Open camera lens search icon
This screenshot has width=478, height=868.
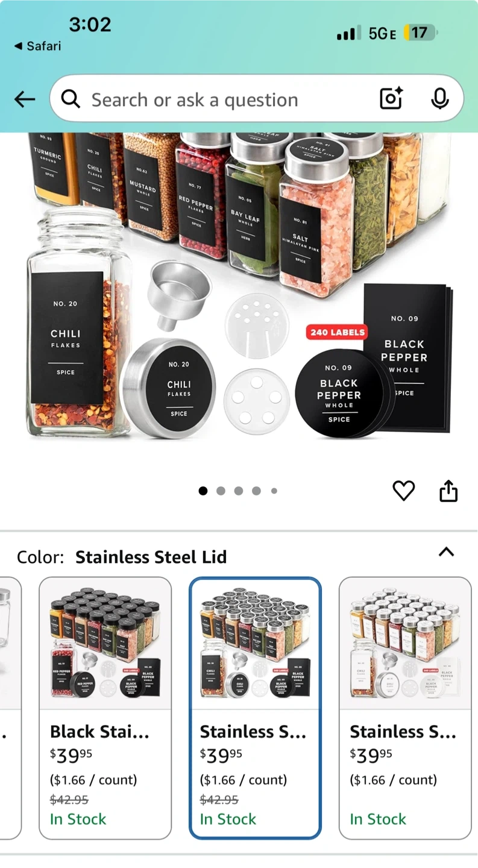point(391,98)
